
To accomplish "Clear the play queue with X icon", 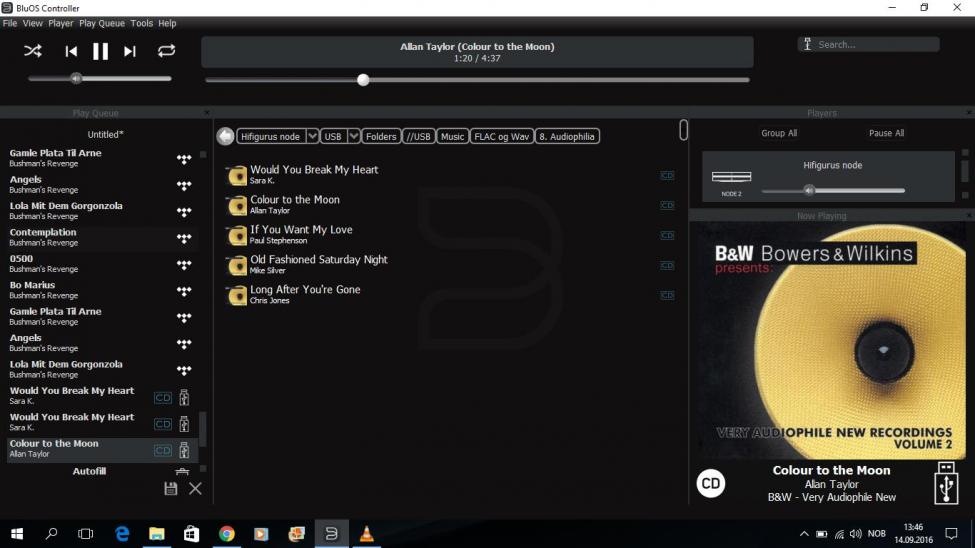I will click(x=195, y=488).
